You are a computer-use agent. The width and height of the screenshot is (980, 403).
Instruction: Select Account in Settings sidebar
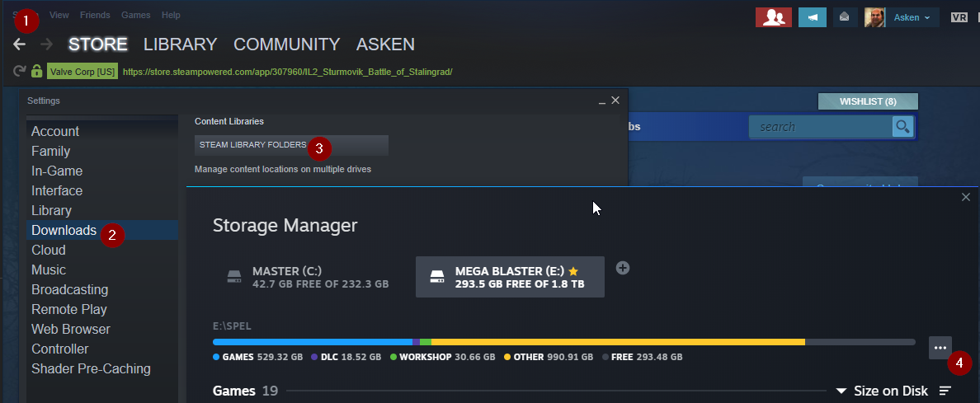click(101, 131)
